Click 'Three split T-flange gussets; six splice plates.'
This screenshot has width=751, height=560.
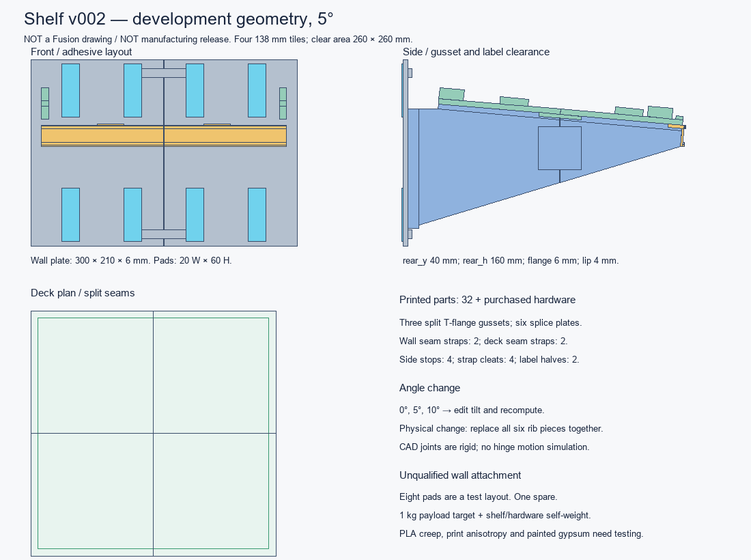click(x=490, y=323)
